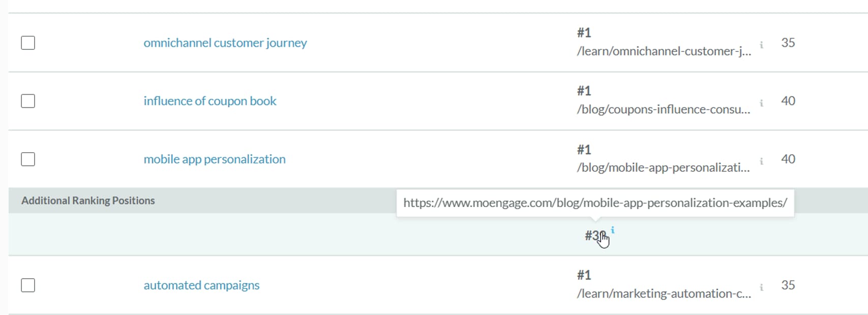Enable the automated campaigns checkbox
Image resolution: width=868 pixels, height=315 pixels.
(28, 285)
